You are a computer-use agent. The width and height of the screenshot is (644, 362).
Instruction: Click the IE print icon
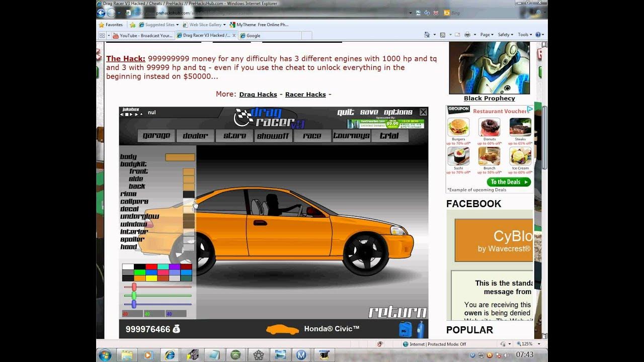467,35
